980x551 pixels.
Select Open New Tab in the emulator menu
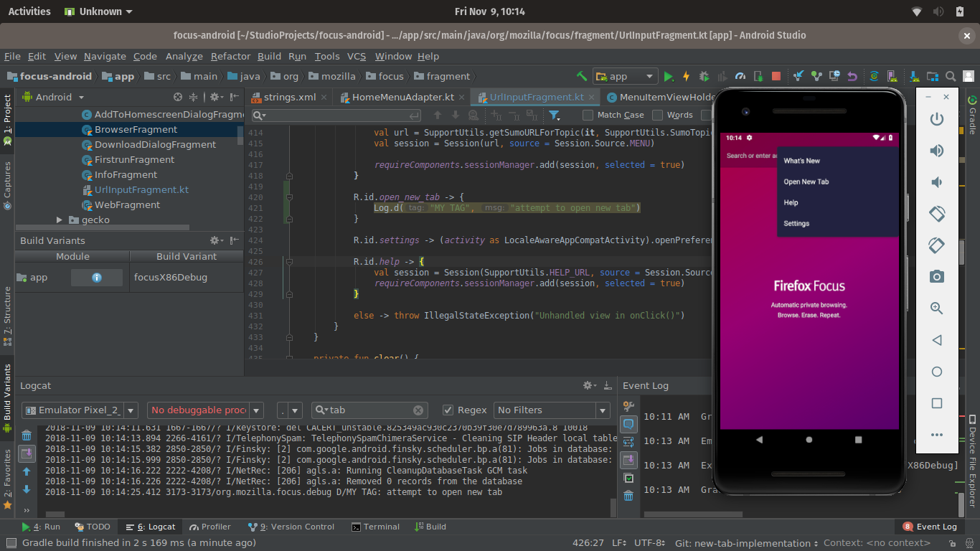(806, 182)
